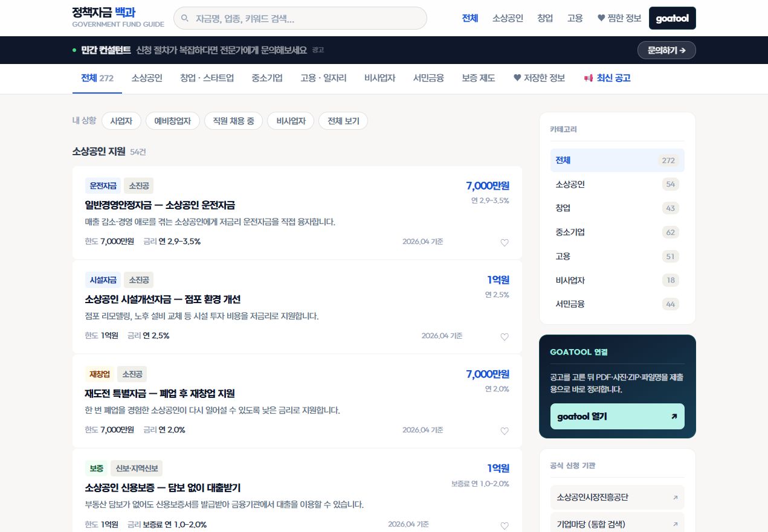Focus the fund search input field
The height and width of the screenshot is (532, 768).
300,18
